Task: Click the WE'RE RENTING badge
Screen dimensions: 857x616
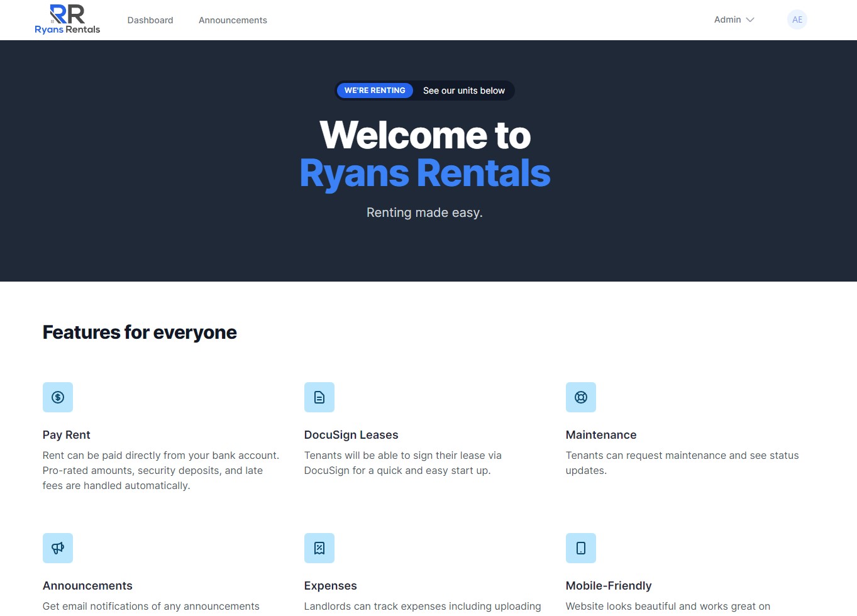Action: (x=375, y=91)
